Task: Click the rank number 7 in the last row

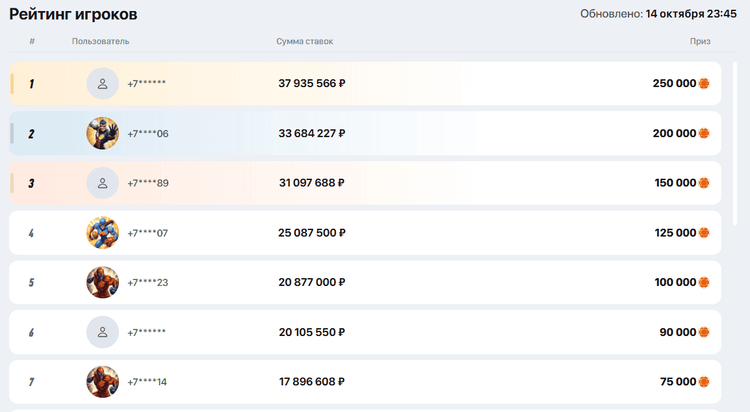Action: [x=31, y=382]
